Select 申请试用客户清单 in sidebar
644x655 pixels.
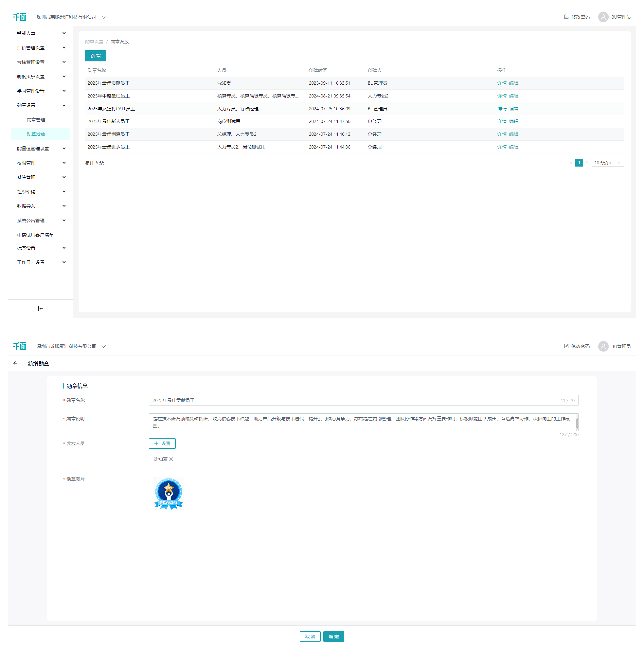coord(35,235)
